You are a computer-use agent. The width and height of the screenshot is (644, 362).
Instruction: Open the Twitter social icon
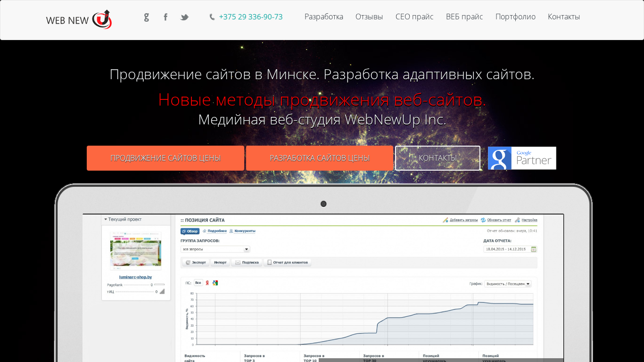pos(184,17)
